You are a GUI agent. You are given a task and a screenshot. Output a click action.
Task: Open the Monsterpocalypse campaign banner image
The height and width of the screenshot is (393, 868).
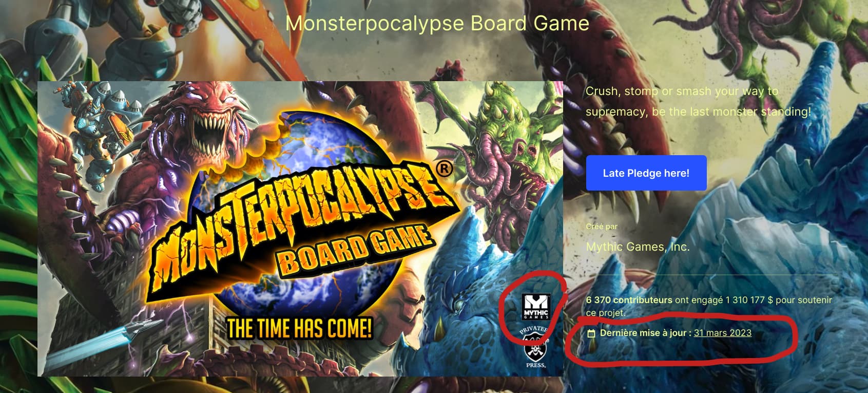point(300,229)
